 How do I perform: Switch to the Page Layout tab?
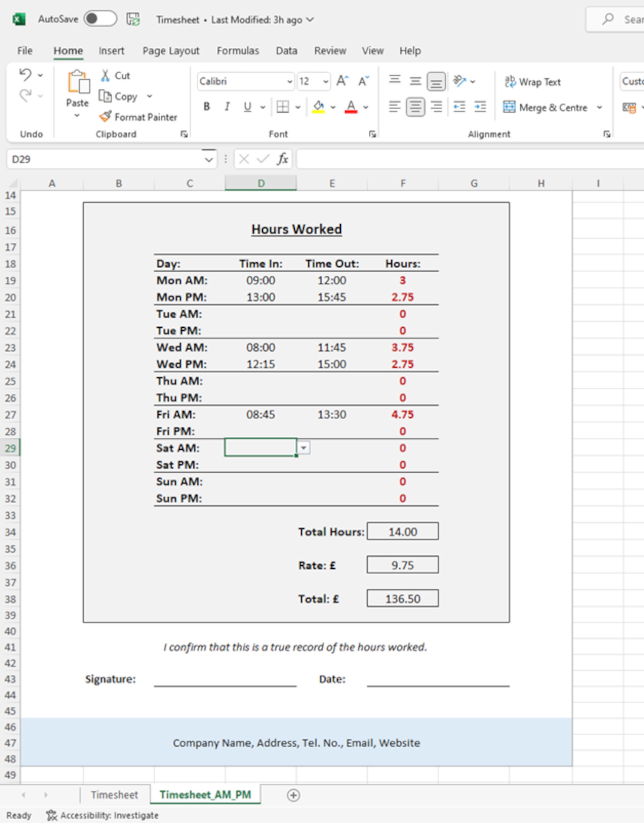pos(171,51)
